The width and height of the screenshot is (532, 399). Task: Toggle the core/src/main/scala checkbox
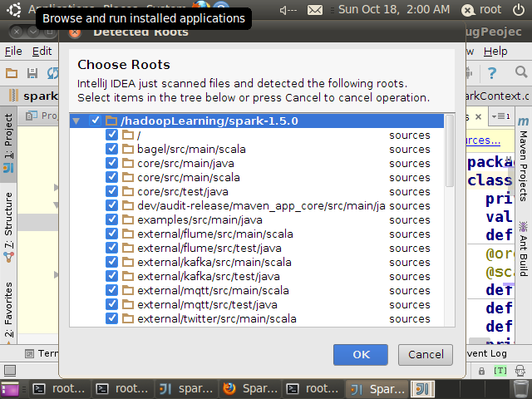(111, 177)
